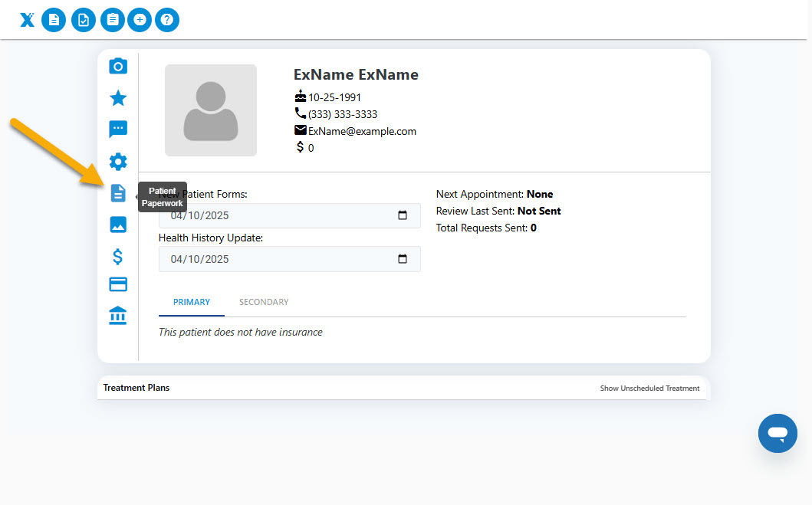Click the dollar sign icon in the sidebar
The width and height of the screenshot is (812, 505).
click(118, 257)
